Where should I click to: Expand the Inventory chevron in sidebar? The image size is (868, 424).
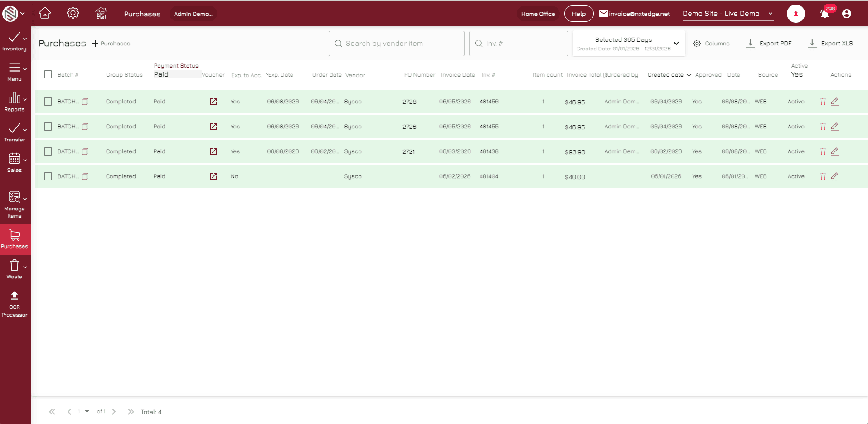[x=25, y=39]
